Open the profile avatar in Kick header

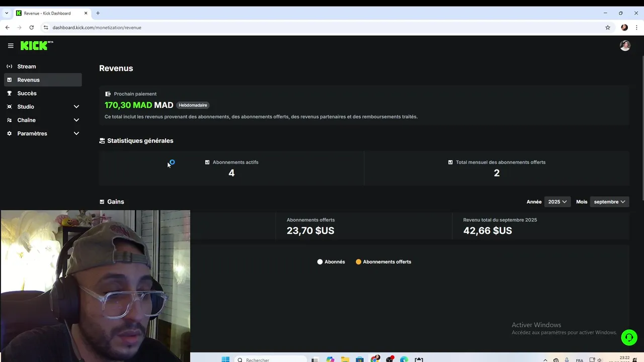click(625, 46)
